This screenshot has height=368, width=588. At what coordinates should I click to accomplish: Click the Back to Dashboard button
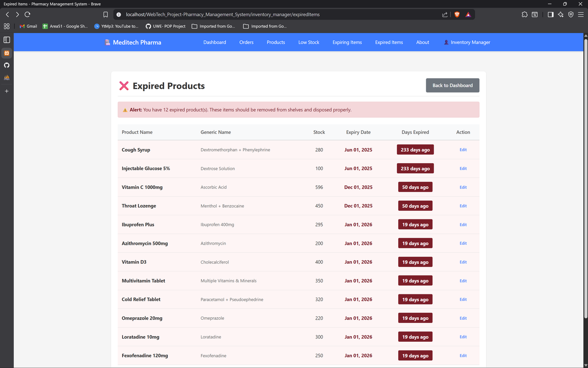coord(452,86)
